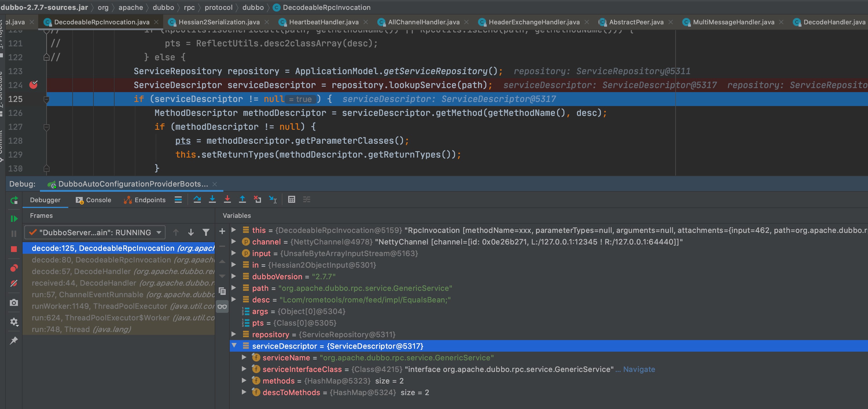The width and height of the screenshot is (868, 409).
Task: Click Run to Cursor icon
Action: pos(273,200)
